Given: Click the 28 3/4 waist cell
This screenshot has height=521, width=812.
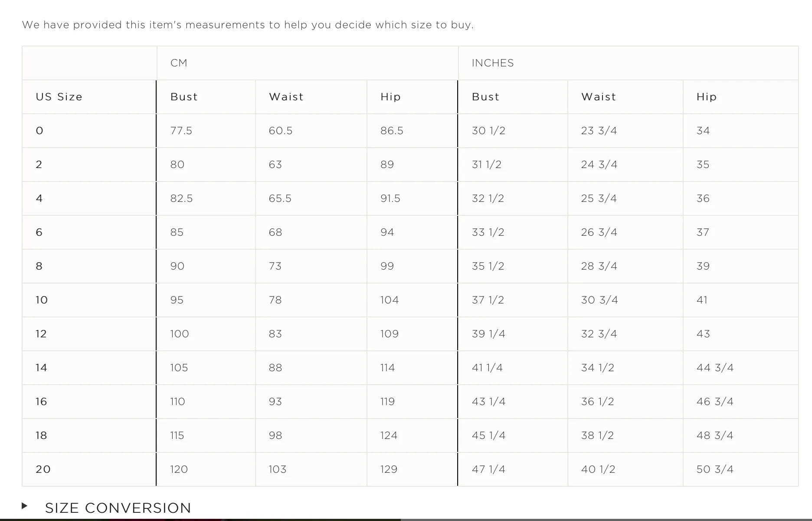Looking at the screenshot, I should 599,266.
